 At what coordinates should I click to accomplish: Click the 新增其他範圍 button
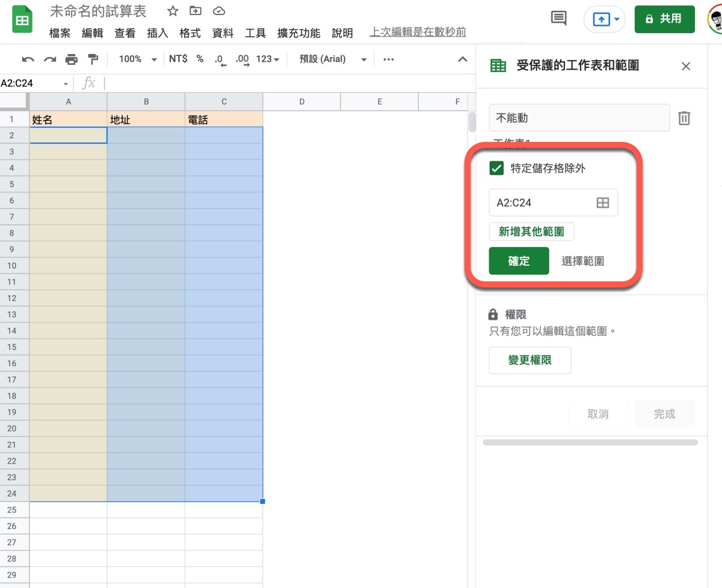[531, 231]
